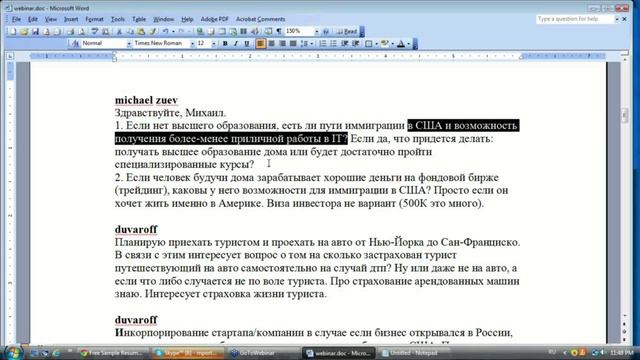The height and width of the screenshot is (360, 640).
Task: Expand the Undo history dropdown arrow
Action: point(173,31)
